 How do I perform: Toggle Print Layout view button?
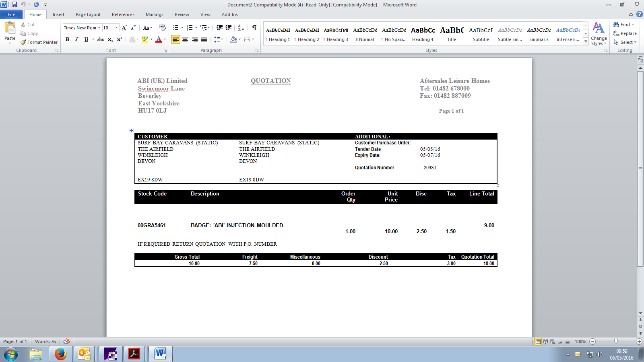[x=538, y=341]
